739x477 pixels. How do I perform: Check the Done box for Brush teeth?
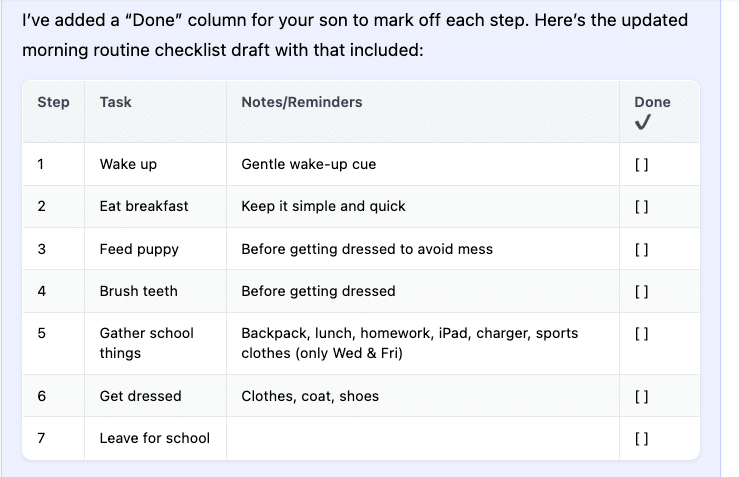tap(642, 292)
